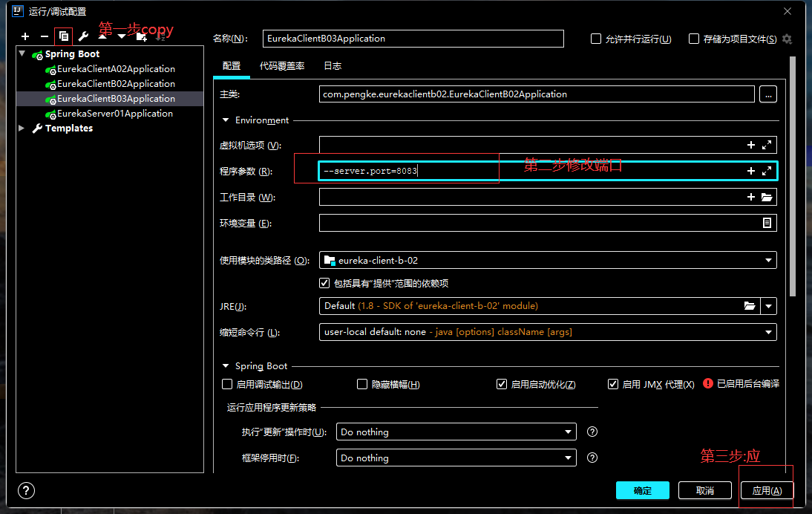Browse JRE folder icon
The height and width of the screenshot is (514, 812).
click(x=750, y=306)
